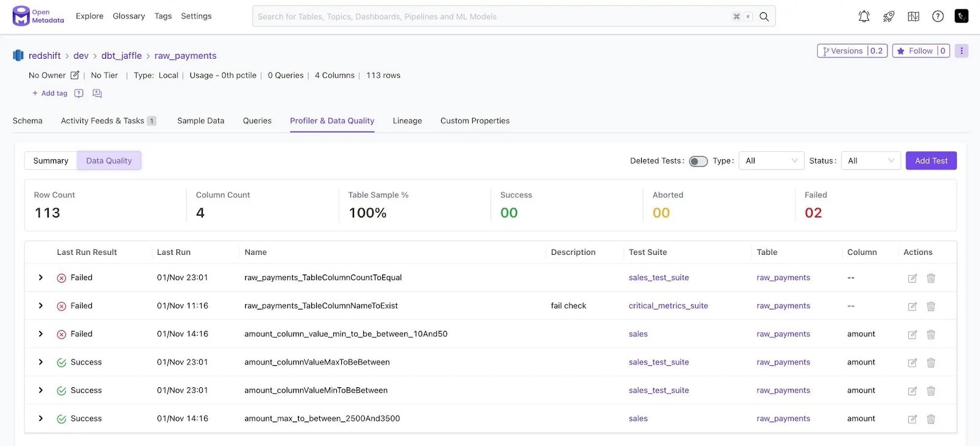Delete the raw_payments_TableColumnNameToExist test
Image resolution: width=980 pixels, height=446 pixels.
click(931, 306)
